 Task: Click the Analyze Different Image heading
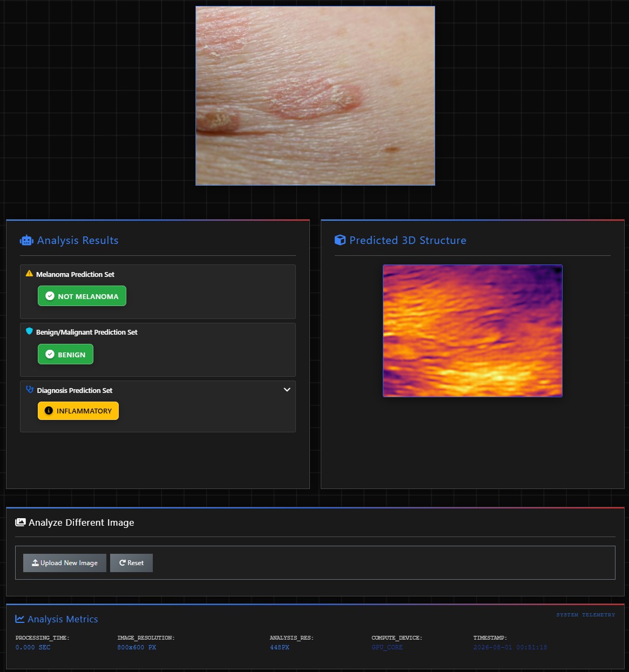pyautogui.click(x=81, y=522)
